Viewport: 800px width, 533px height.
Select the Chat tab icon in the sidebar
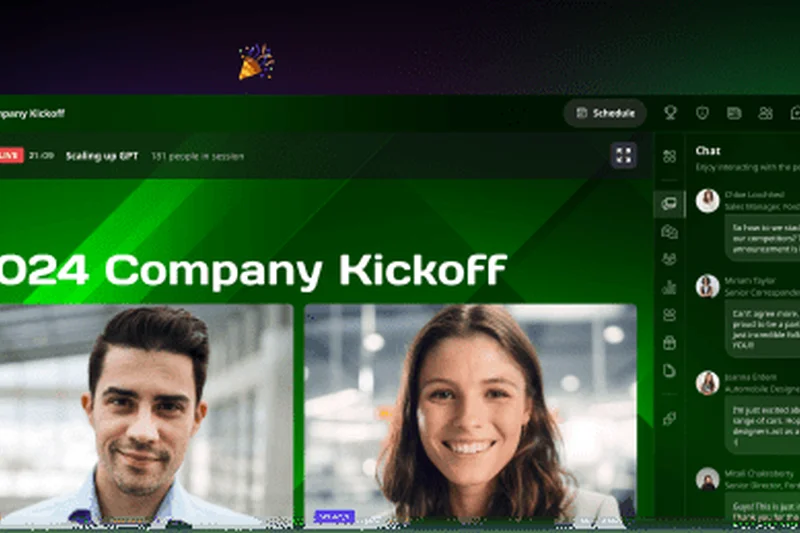click(669, 204)
